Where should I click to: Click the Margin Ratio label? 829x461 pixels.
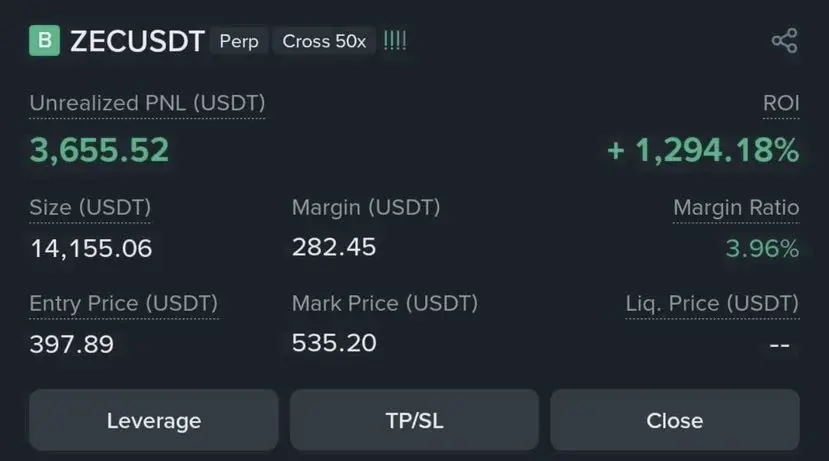coord(736,208)
